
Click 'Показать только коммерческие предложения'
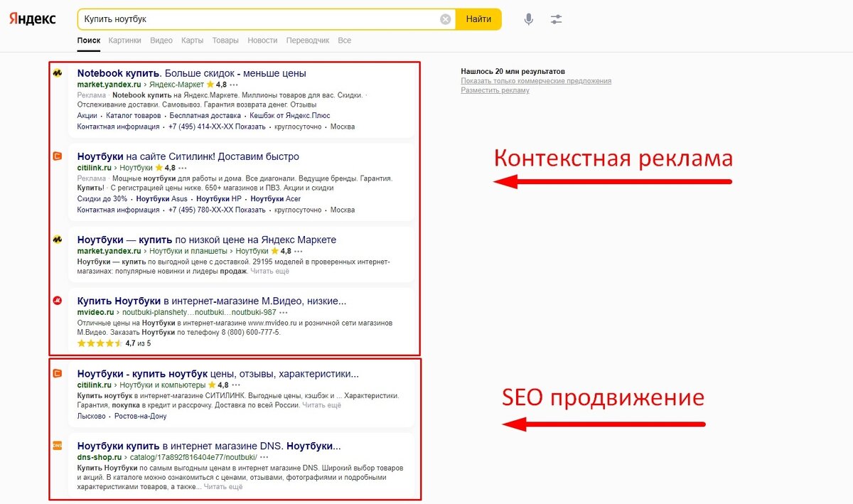[537, 80]
